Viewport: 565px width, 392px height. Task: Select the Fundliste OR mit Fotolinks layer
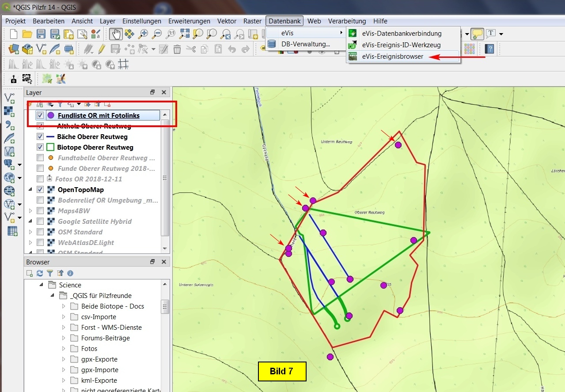click(99, 116)
